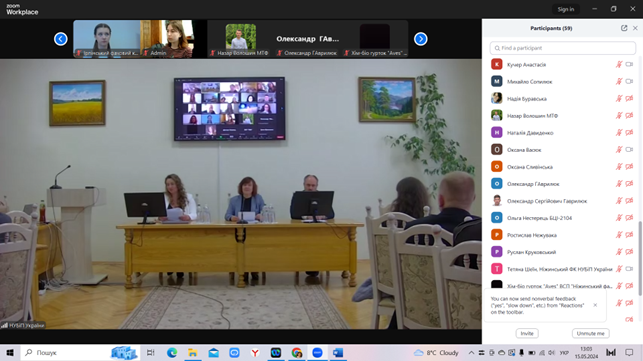The height and width of the screenshot is (361, 643).
Task: Open Microsoft Edge from taskbar
Action: click(172, 353)
